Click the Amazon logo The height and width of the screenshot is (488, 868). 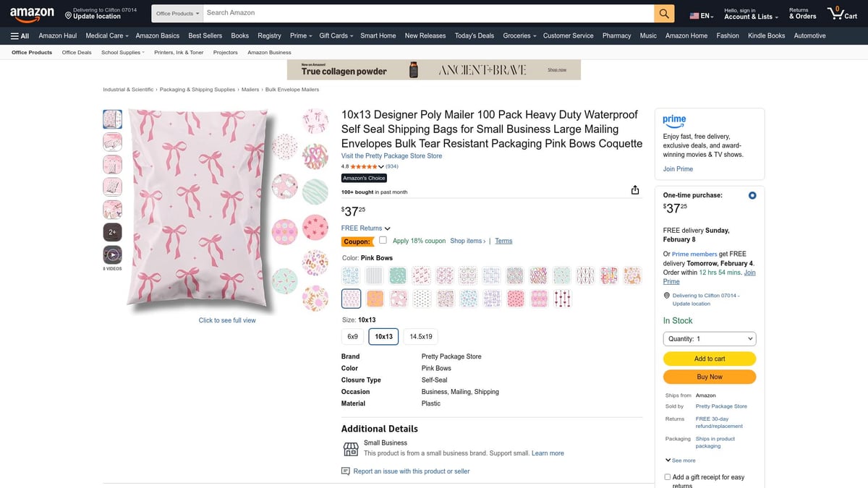click(x=32, y=13)
